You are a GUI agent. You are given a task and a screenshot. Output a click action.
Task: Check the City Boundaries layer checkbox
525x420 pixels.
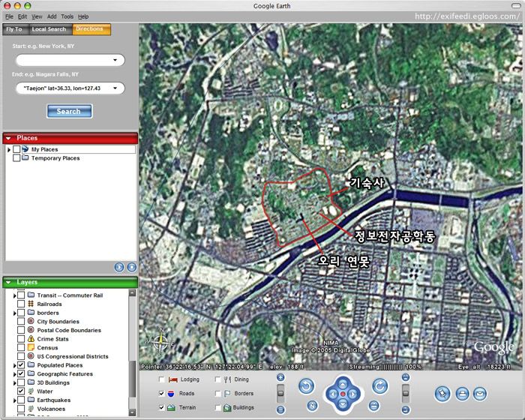click(x=21, y=321)
